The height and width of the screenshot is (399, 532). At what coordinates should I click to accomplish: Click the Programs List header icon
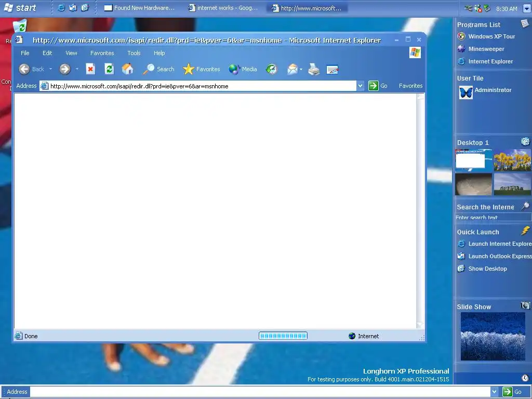point(525,23)
